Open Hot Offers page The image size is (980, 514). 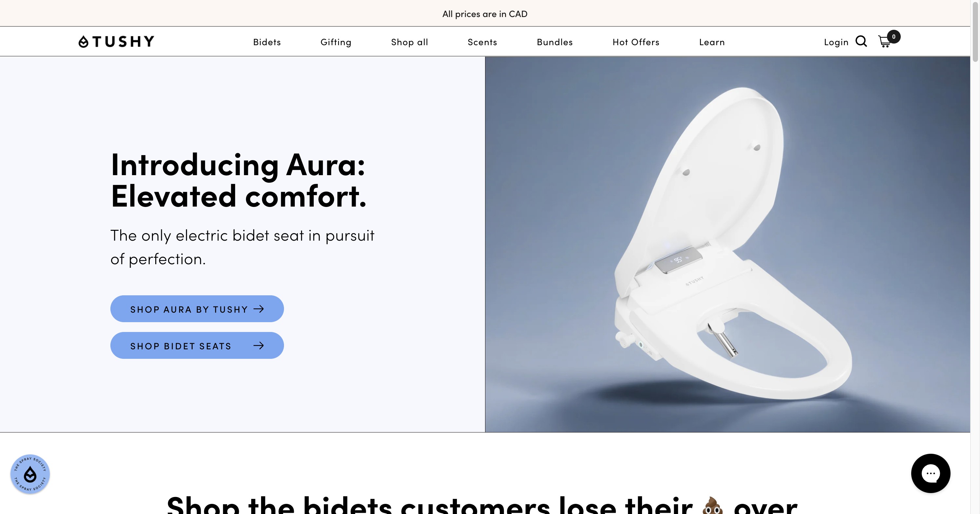pyautogui.click(x=636, y=42)
